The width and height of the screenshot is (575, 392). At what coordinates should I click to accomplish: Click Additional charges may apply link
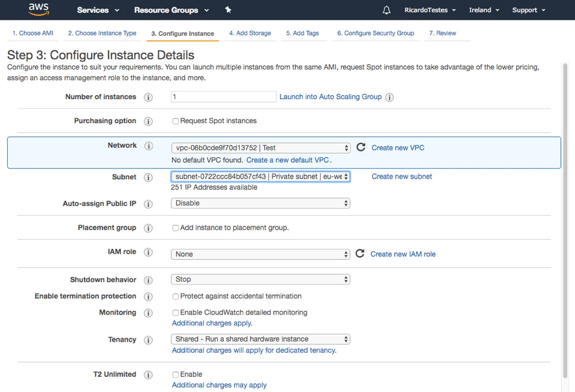[x=219, y=385]
